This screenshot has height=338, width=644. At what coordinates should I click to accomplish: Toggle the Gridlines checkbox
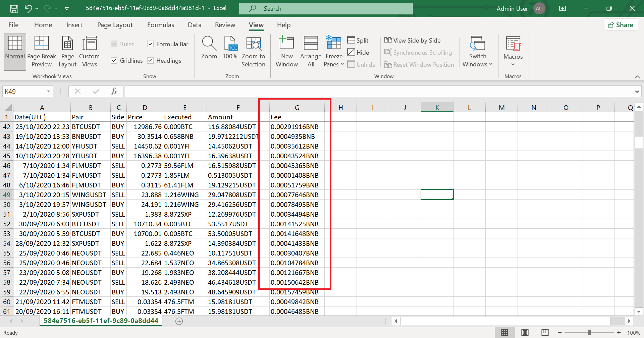114,60
